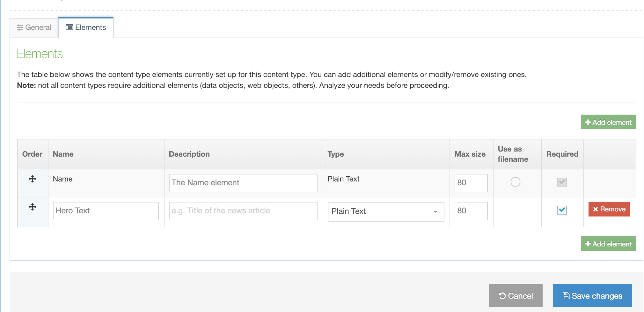Click the undo arrow icon on Cancel
This screenshot has width=644, height=312.
pyautogui.click(x=502, y=296)
